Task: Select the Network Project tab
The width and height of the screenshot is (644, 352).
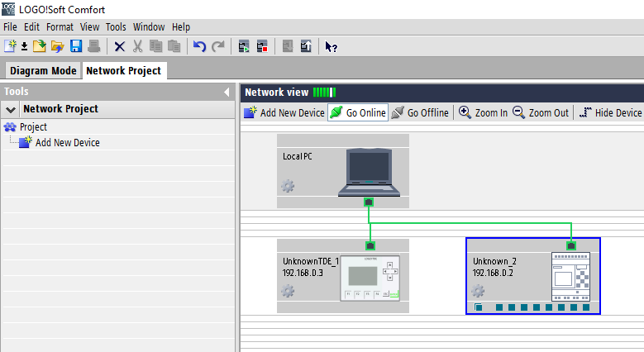Action: pos(124,70)
